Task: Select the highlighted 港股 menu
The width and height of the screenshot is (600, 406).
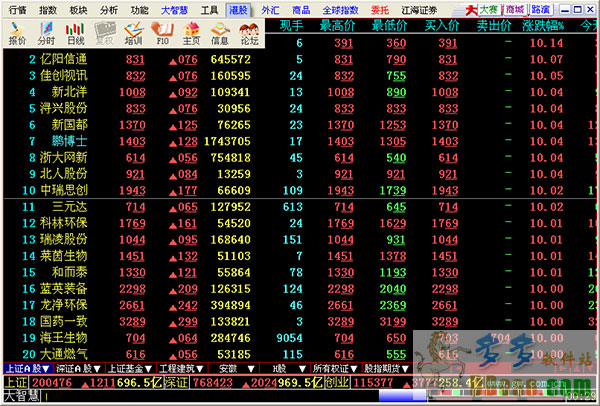Action: click(238, 10)
